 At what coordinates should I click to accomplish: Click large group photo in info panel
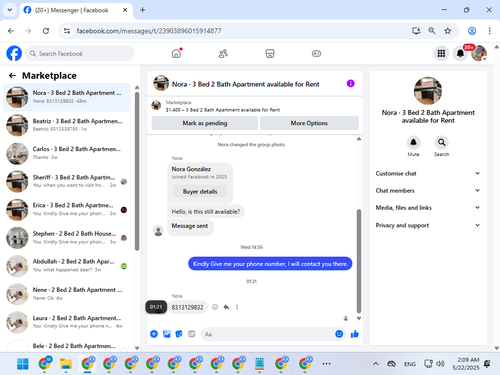coord(428,91)
